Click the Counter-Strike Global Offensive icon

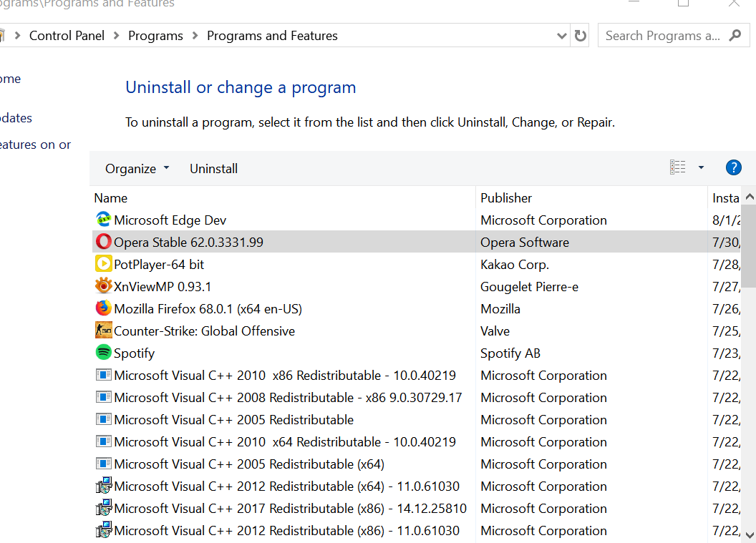(x=103, y=330)
